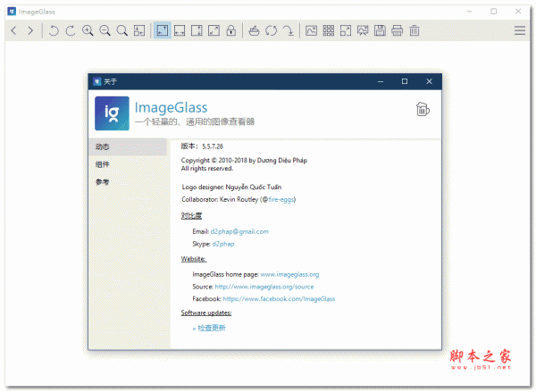
Task: Click the ig ImageGlass logo
Action: [x=113, y=113]
